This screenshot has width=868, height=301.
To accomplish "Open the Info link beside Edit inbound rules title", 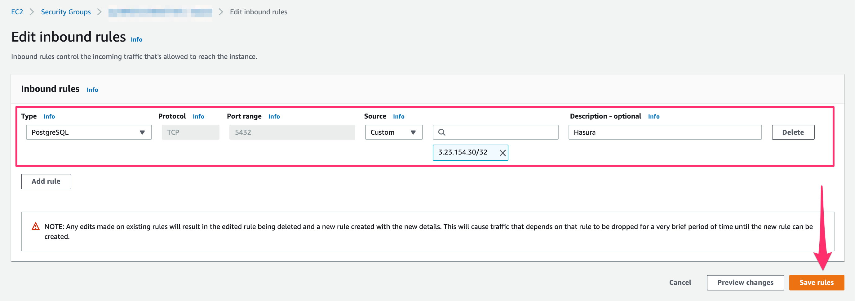I will point(136,39).
